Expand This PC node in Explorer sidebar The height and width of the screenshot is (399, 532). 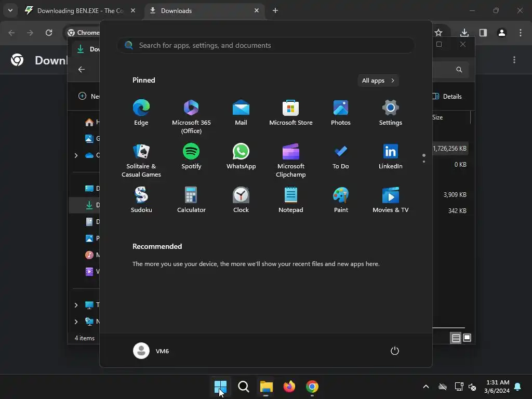pyautogui.click(x=76, y=304)
